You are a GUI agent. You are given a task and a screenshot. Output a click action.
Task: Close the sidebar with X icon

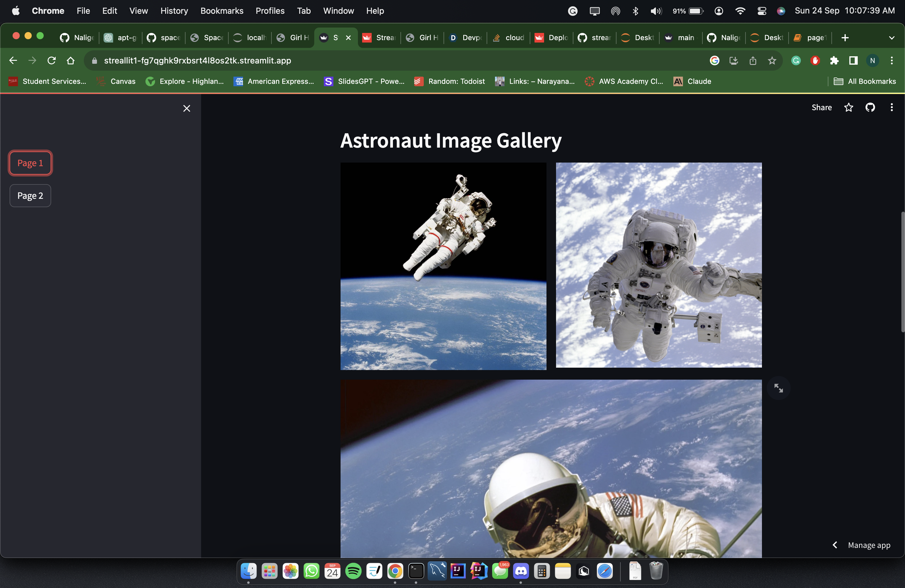[187, 108]
